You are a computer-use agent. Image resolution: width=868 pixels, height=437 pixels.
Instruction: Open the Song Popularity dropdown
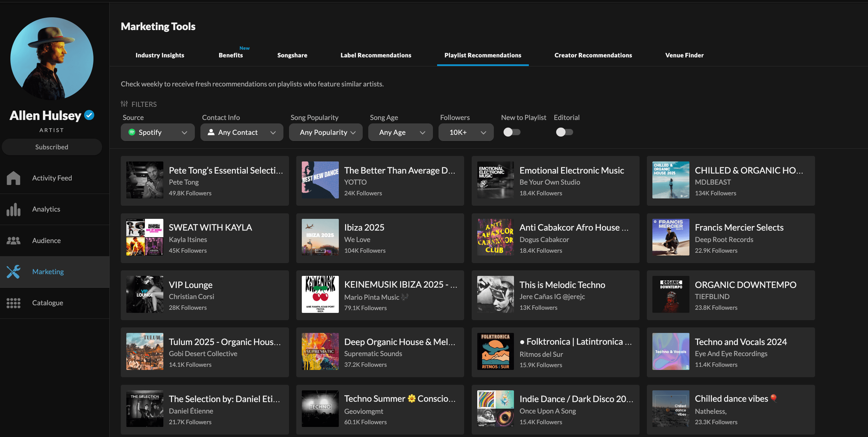(x=325, y=132)
